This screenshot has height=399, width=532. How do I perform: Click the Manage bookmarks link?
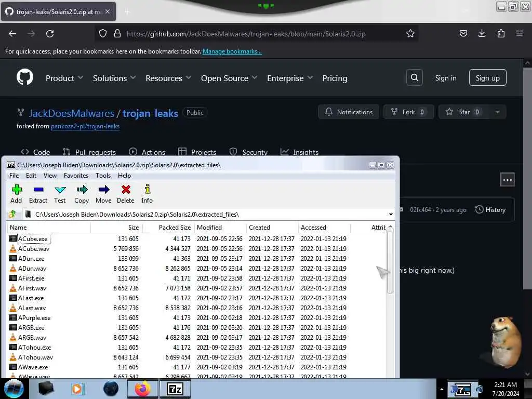(232, 51)
